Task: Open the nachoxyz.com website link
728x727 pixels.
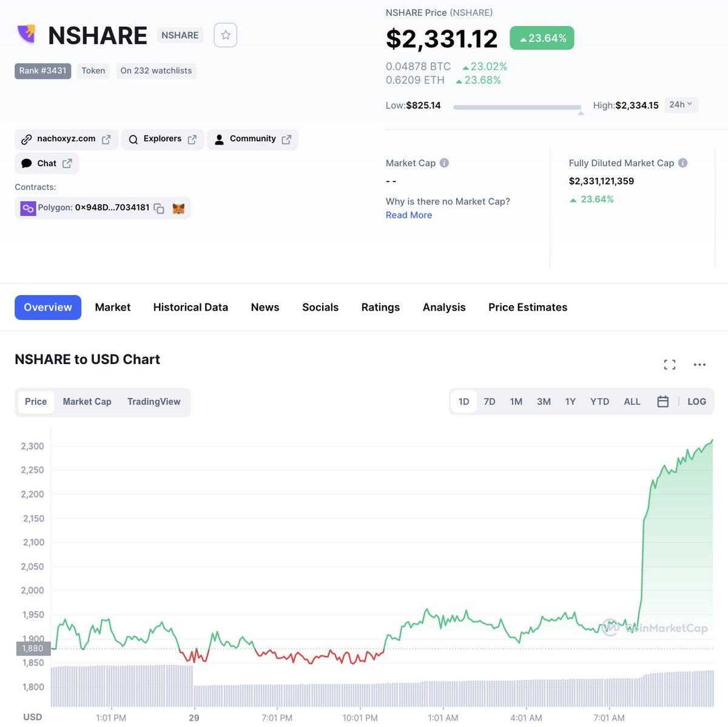Action: tap(66, 139)
